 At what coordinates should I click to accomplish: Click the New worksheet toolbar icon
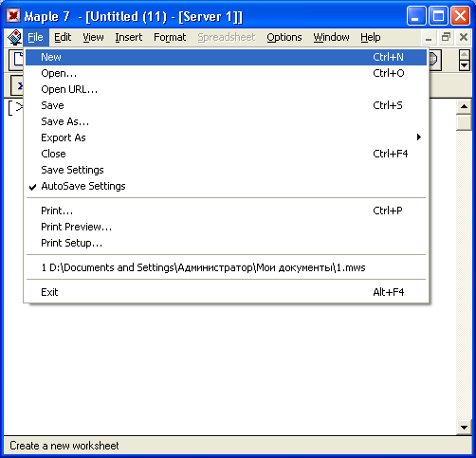tap(16, 60)
